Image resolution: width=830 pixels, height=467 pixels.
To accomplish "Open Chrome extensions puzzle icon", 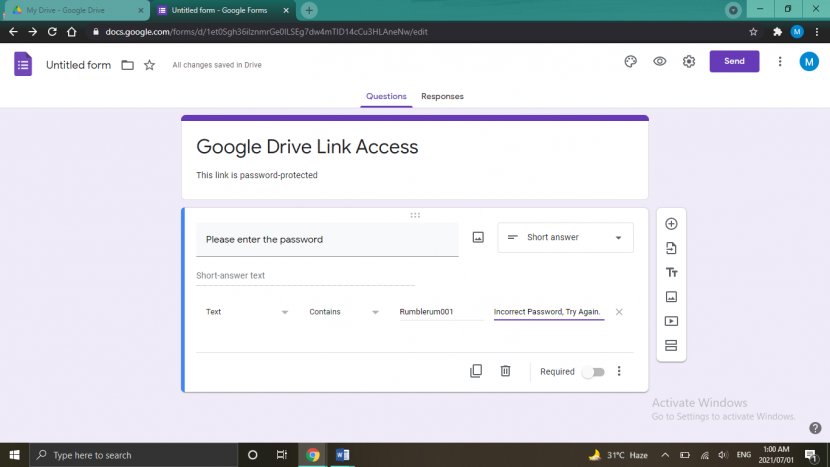I will 777,32.
